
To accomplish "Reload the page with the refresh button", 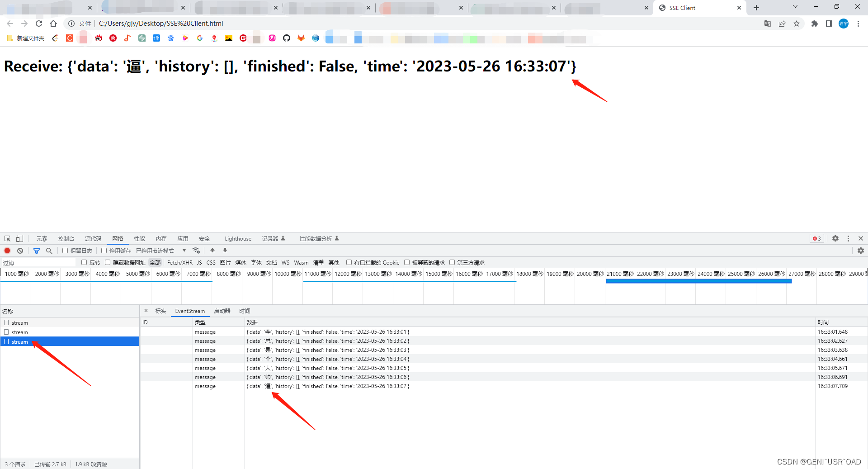I will click(x=39, y=24).
